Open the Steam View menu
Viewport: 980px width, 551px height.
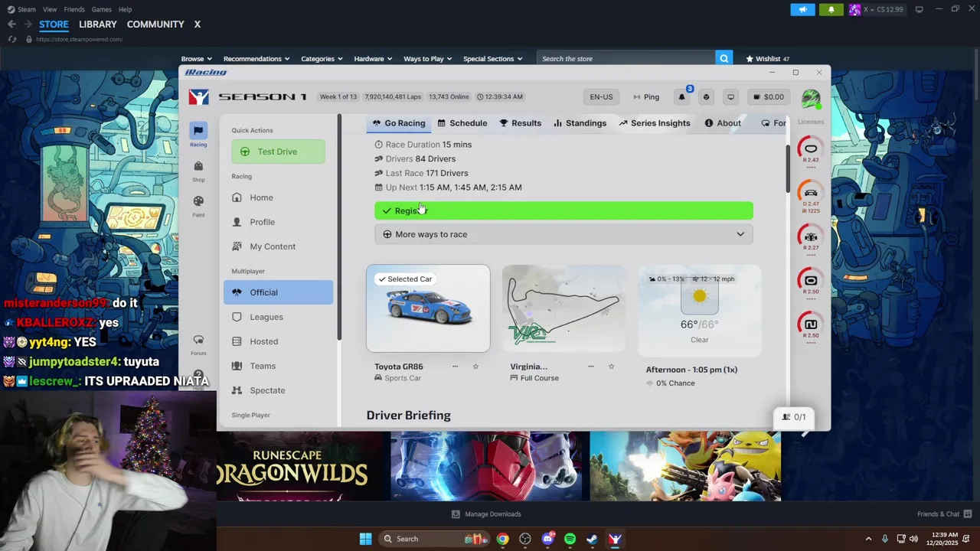coord(50,9)
